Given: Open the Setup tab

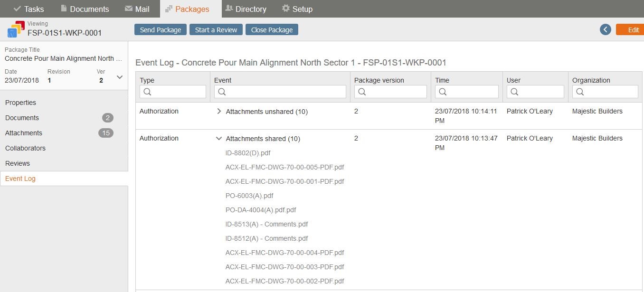Looking at the screenshot, I should point(297,9).
